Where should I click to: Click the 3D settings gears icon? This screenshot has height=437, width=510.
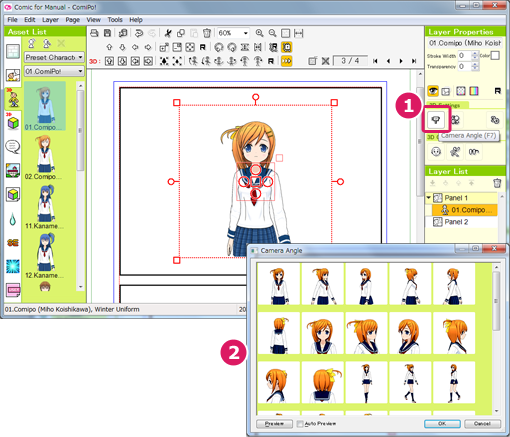tap(495, 120)
